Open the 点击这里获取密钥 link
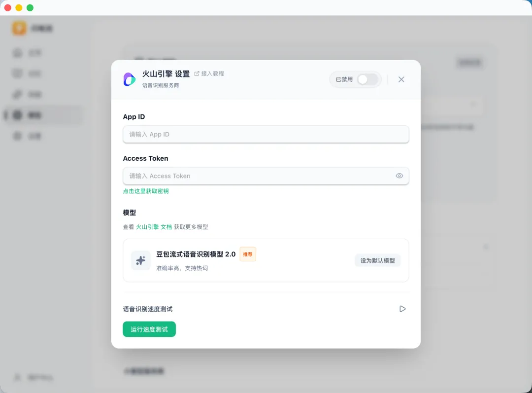Image resolution: width=532 pixels, height=393 pixels. (145, 191)
